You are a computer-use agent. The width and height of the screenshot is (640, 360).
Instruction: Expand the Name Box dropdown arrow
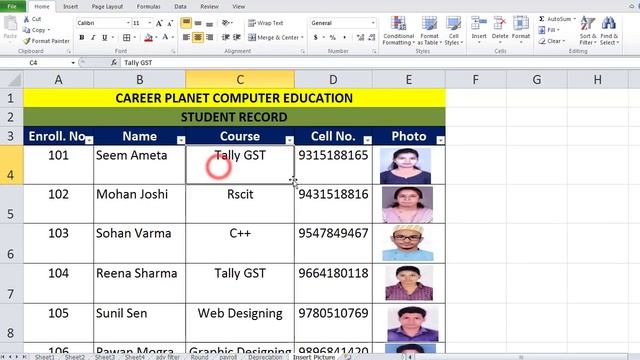tap(73, 62)
